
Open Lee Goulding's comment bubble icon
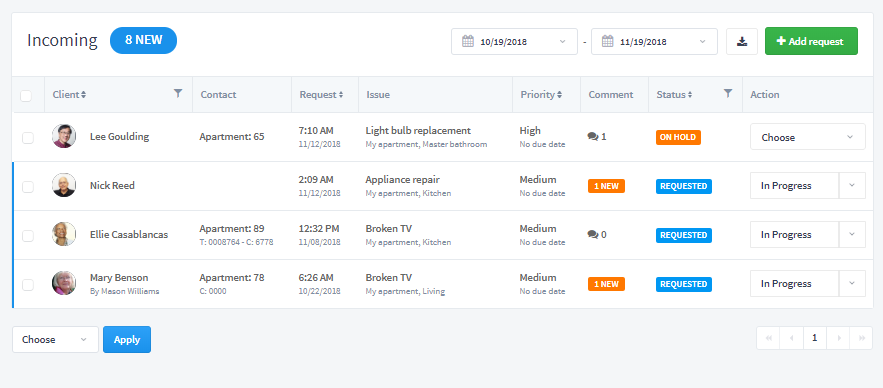(592, 136)
